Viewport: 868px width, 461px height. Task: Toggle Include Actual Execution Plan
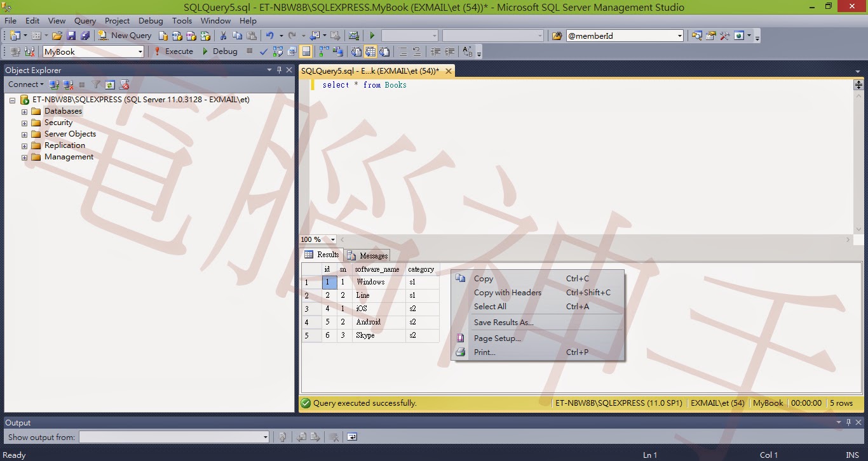coord(323,51)
